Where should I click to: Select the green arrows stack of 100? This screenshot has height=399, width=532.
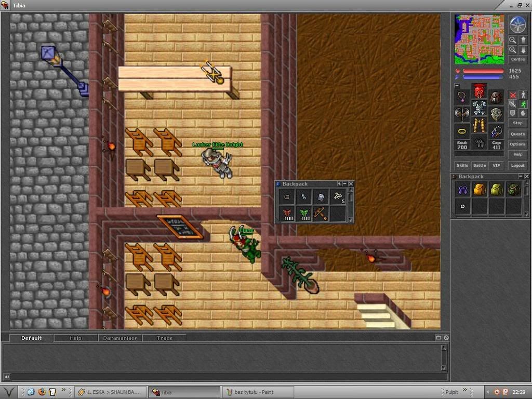(x=303, y=214)
